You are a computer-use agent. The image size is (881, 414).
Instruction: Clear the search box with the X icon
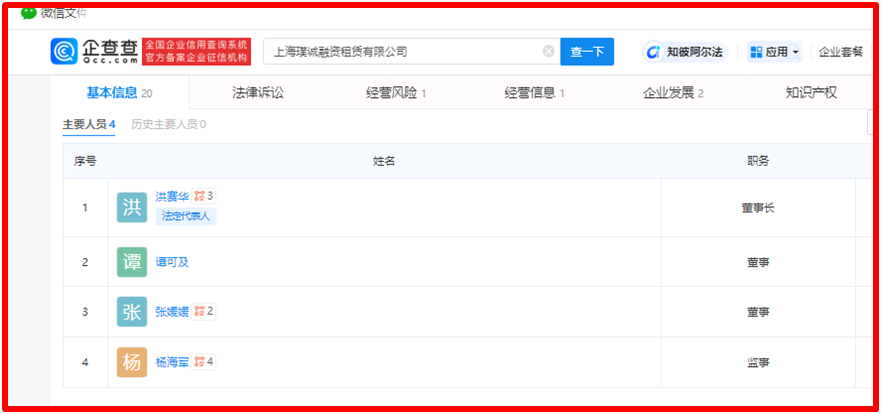[548, 51]
